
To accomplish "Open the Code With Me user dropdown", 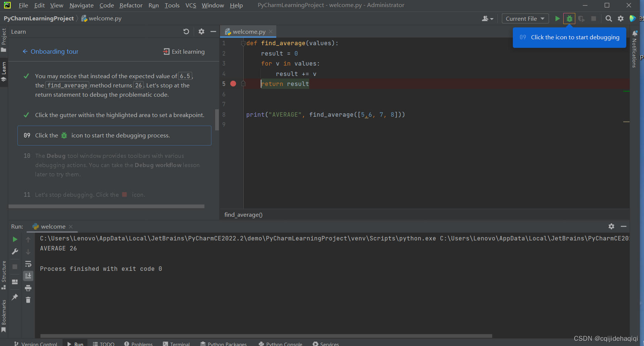I will (x=488, y=19).
